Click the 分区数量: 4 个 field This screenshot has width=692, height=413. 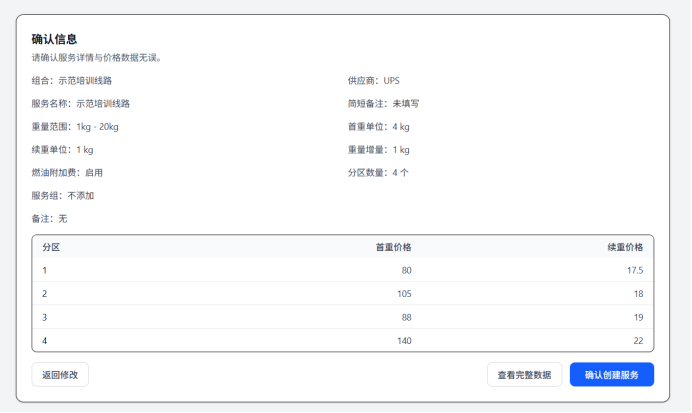click(377, 173)
